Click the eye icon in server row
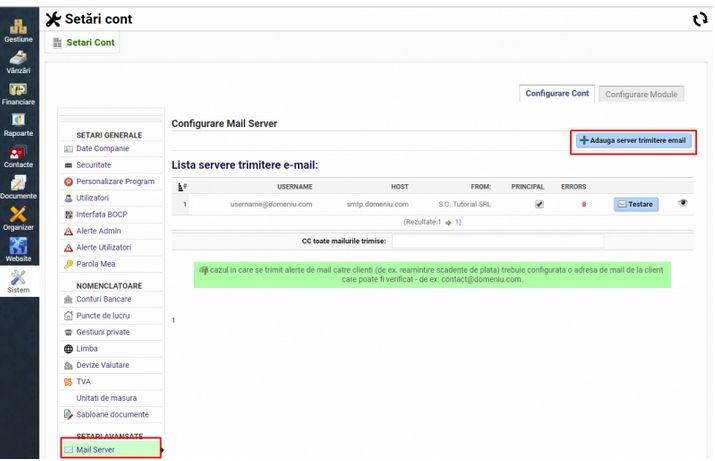 (x=684, y=203)
